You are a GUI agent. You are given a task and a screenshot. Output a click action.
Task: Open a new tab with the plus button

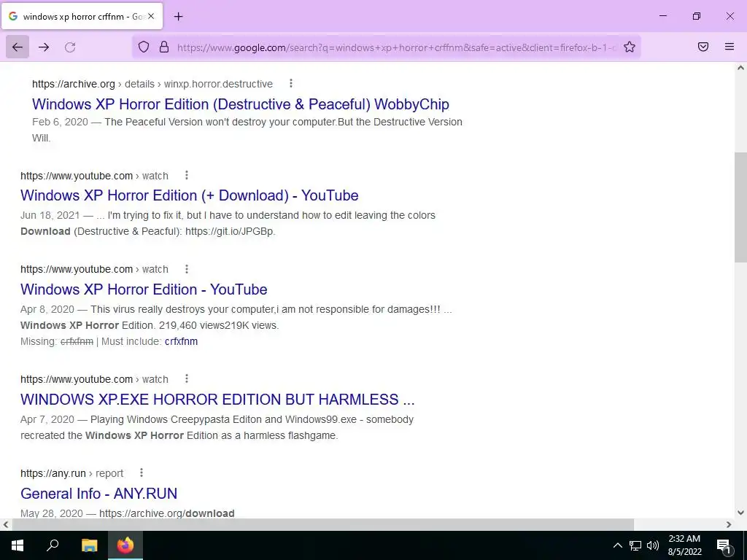(x=178, y=17)
